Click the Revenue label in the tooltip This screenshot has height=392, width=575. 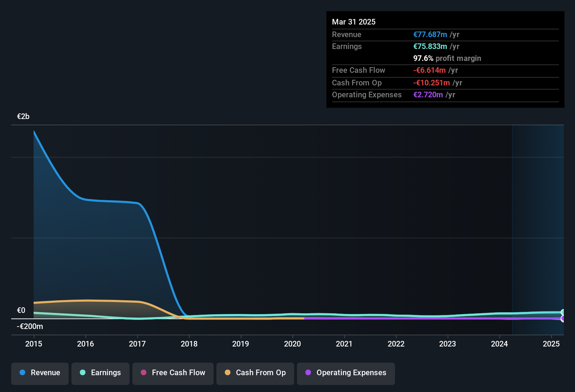click(x=346, y=34)
